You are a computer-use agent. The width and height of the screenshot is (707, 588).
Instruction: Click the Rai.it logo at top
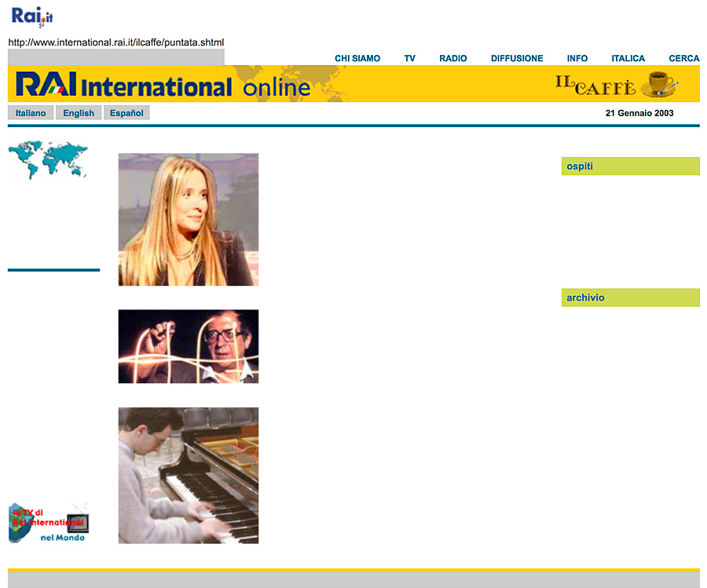[32, 17]
